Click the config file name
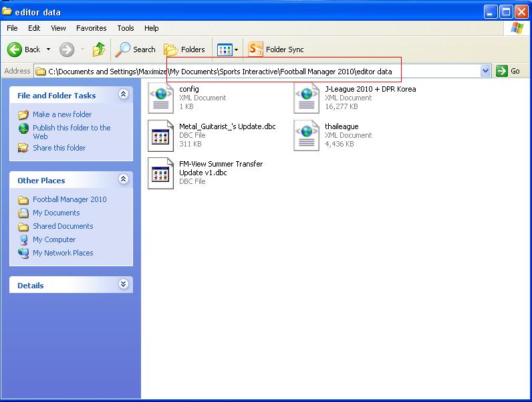532x402 pixels. [189, 89]
